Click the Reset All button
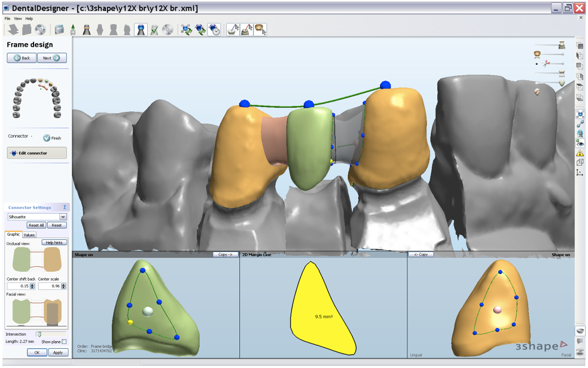Screen dimensions: 588x368 point(36,225)
